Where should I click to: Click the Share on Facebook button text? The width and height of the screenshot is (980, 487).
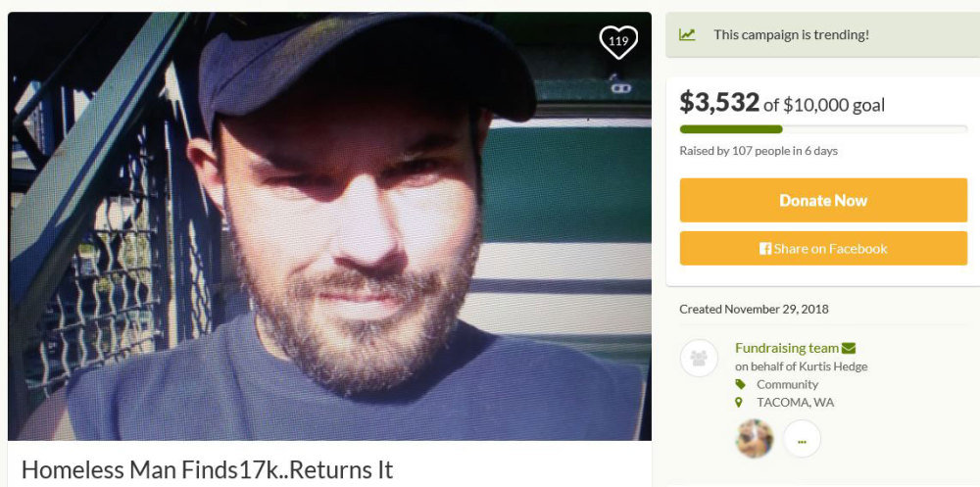(x=830, y=249)
